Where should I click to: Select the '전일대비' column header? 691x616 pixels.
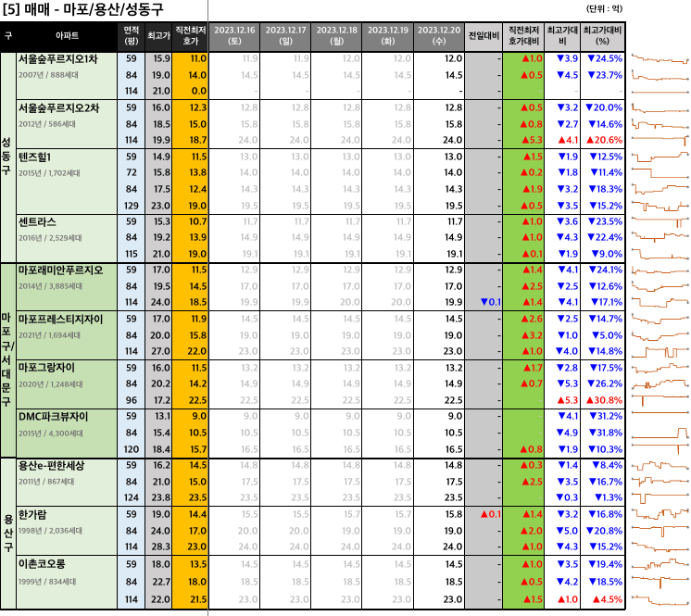coord(484,36)
